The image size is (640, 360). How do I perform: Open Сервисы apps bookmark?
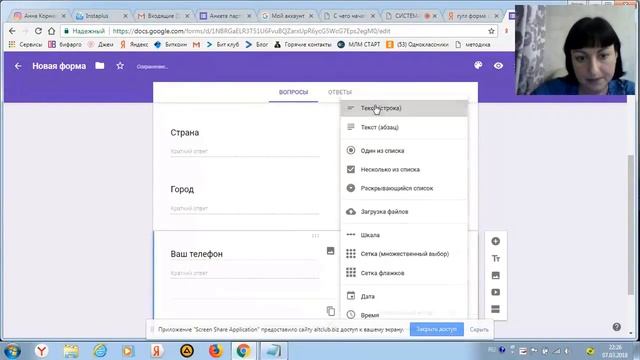pyautogui.click(x=25, y=44)
